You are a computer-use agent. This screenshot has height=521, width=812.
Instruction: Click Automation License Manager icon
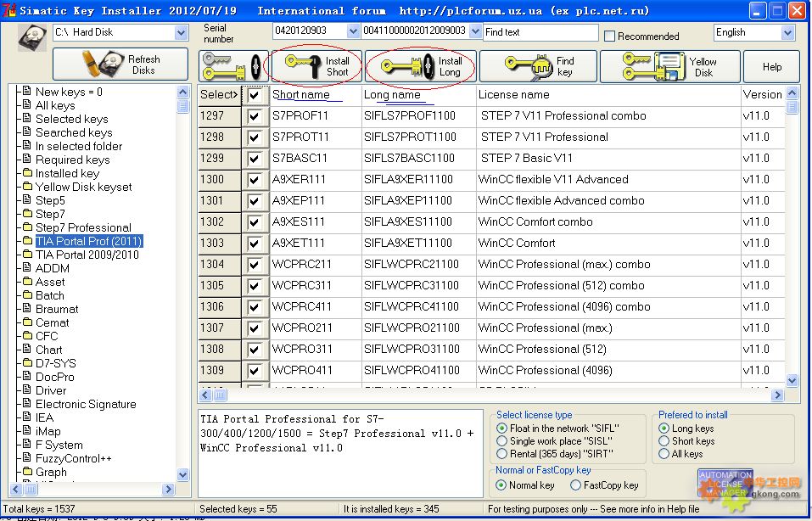tap(725, 485)
